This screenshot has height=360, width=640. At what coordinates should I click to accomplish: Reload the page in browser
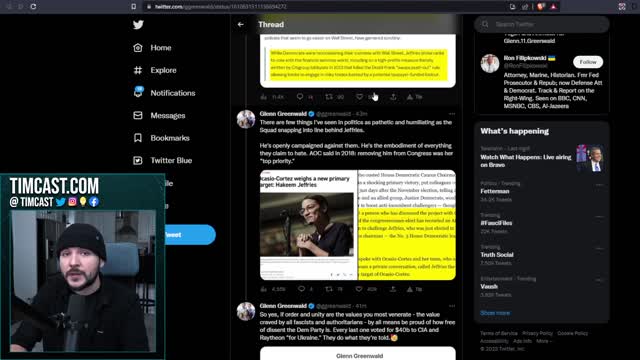coord(33,7)
